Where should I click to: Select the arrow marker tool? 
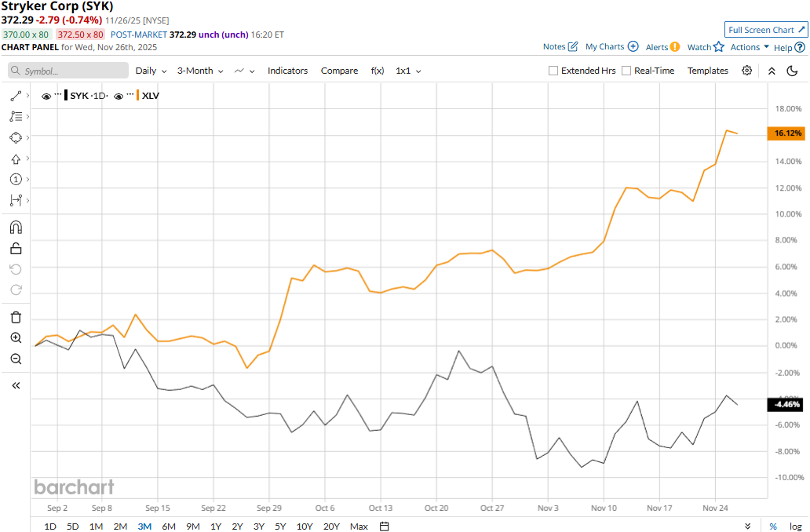point(16,159)
